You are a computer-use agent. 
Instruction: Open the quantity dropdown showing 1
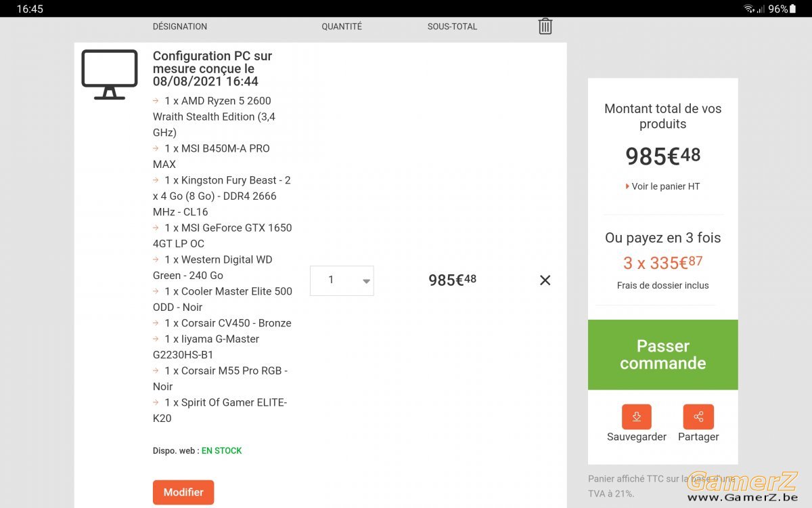click(x=342, y=280)
